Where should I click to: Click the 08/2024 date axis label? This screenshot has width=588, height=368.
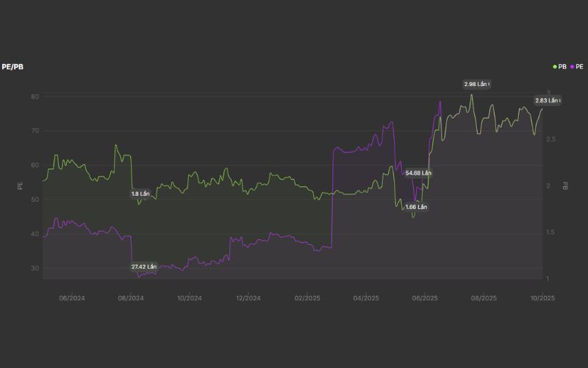tap(131, 298)
